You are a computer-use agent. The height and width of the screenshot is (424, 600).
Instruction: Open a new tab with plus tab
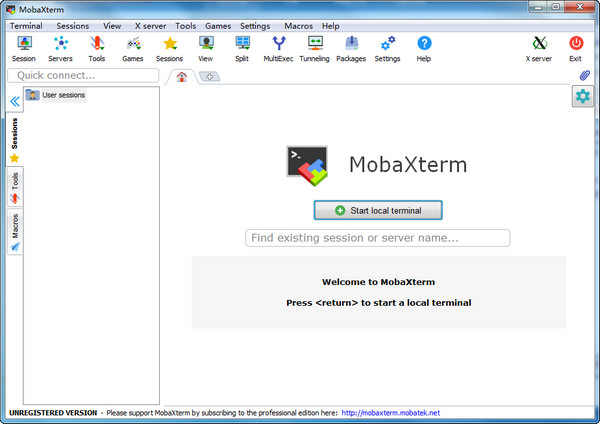click(x=209, y=77)
